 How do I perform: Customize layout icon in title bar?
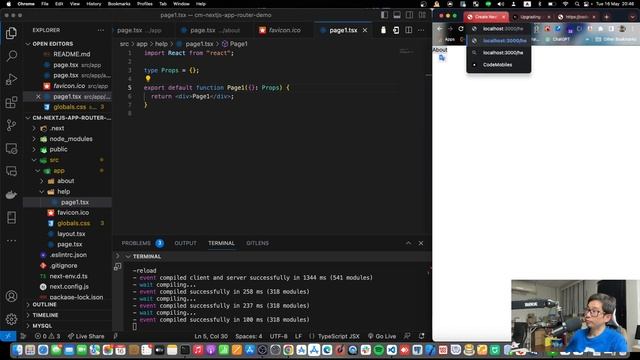pyautogui.click(x=422, y=15)
